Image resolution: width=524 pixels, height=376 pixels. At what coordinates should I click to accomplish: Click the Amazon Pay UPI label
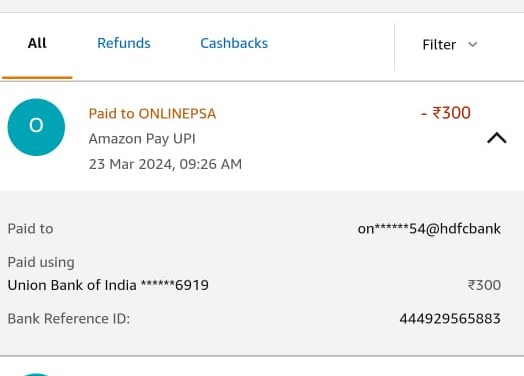point(142,139)
